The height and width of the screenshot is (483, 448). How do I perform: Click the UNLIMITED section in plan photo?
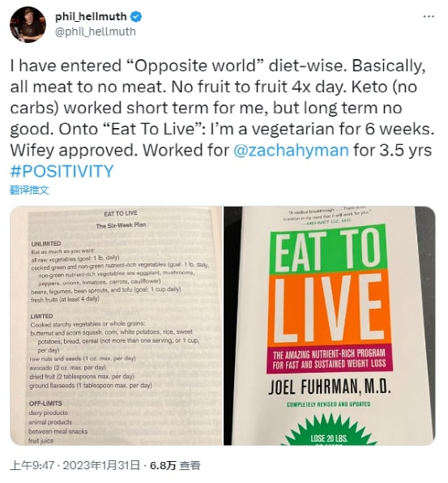point(46,244)
